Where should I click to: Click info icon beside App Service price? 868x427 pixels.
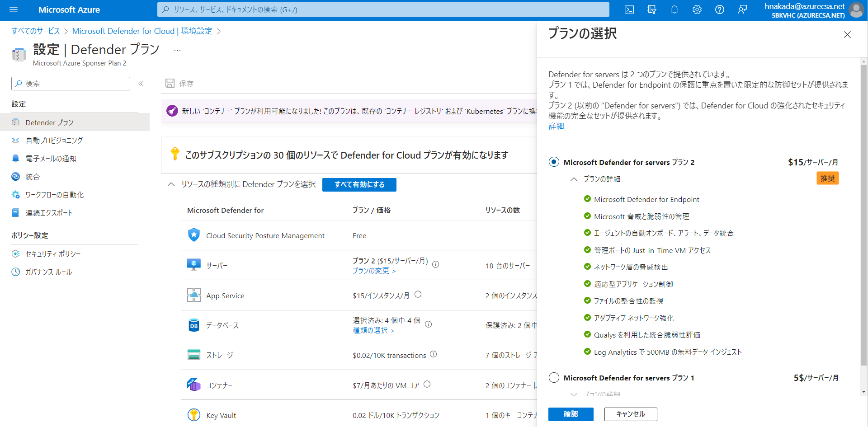coord(418,294)
